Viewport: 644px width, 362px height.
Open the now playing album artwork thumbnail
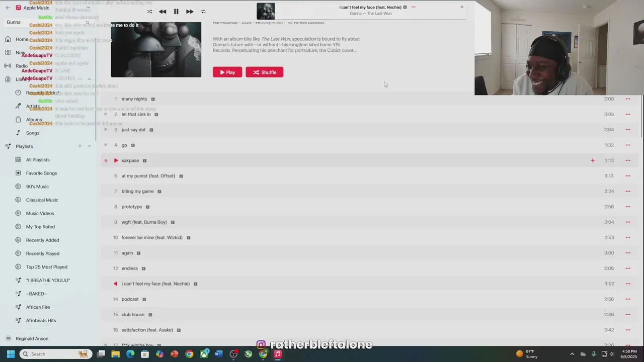pyautogui.click(x=266, y=11)
